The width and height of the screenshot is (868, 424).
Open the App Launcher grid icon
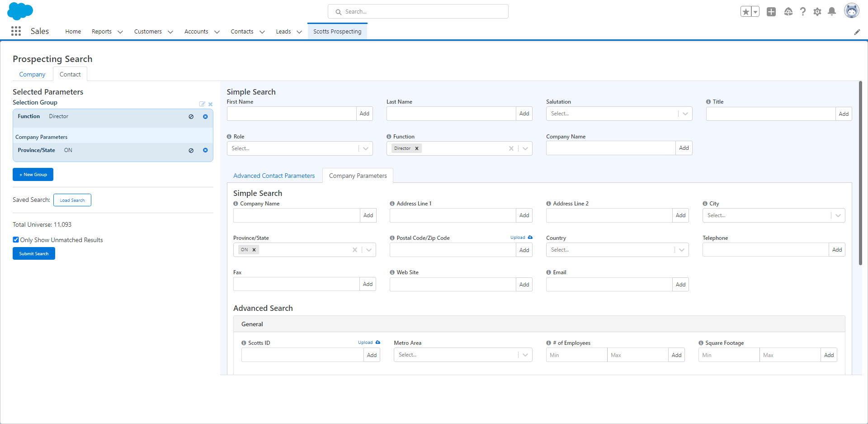16,31
